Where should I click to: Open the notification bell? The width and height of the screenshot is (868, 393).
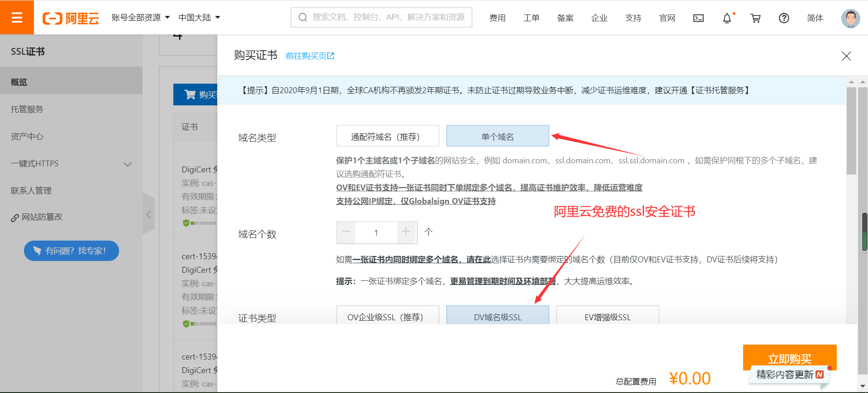pyautogui.click(x=727, y=18)
